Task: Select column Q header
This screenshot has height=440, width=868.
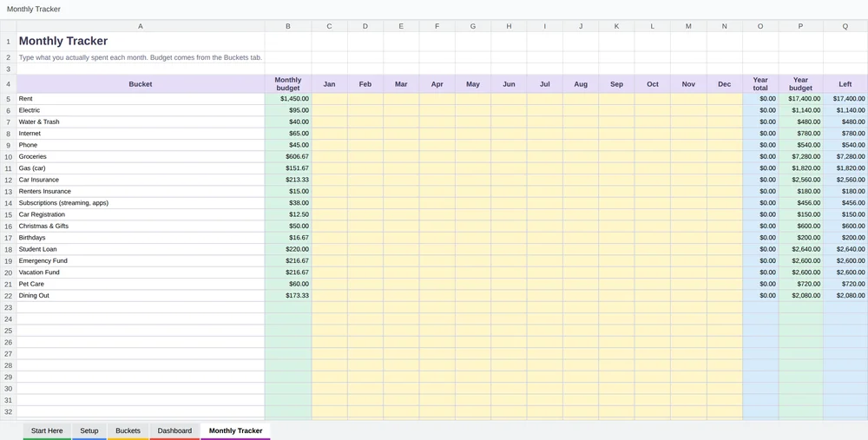Action: [x=845, y=26]
